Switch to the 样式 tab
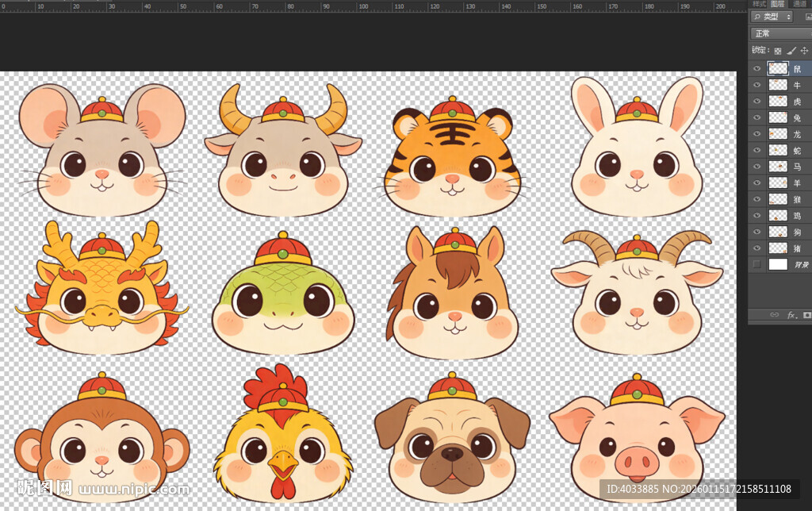The image size is (812, 511). click(x=759, y=4)
